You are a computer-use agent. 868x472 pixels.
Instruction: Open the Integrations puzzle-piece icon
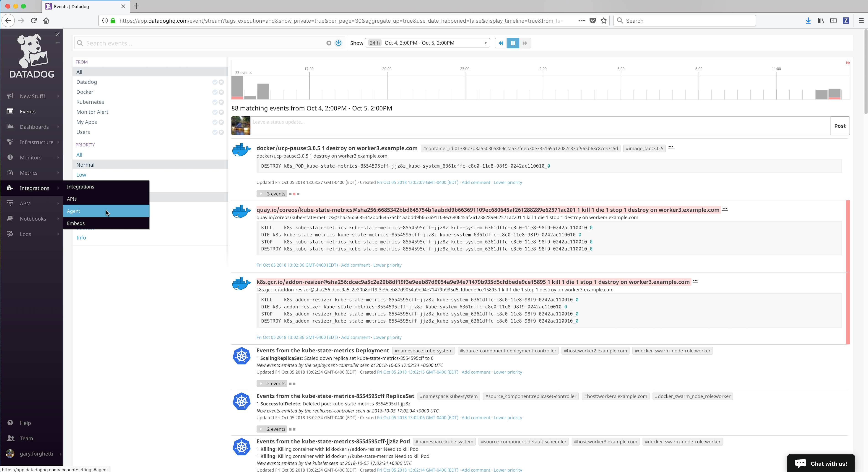[10, 188]
